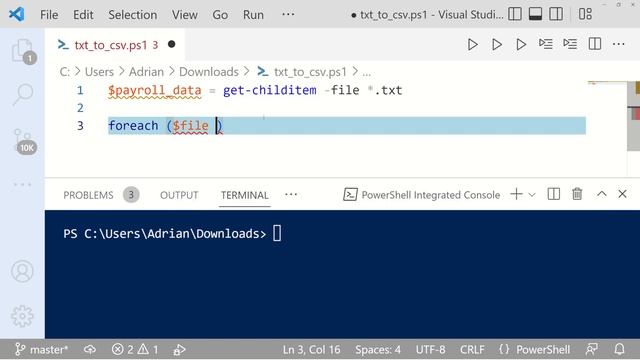Open the Run menu
The image size is (640, 360).
[x=253, y=15]
